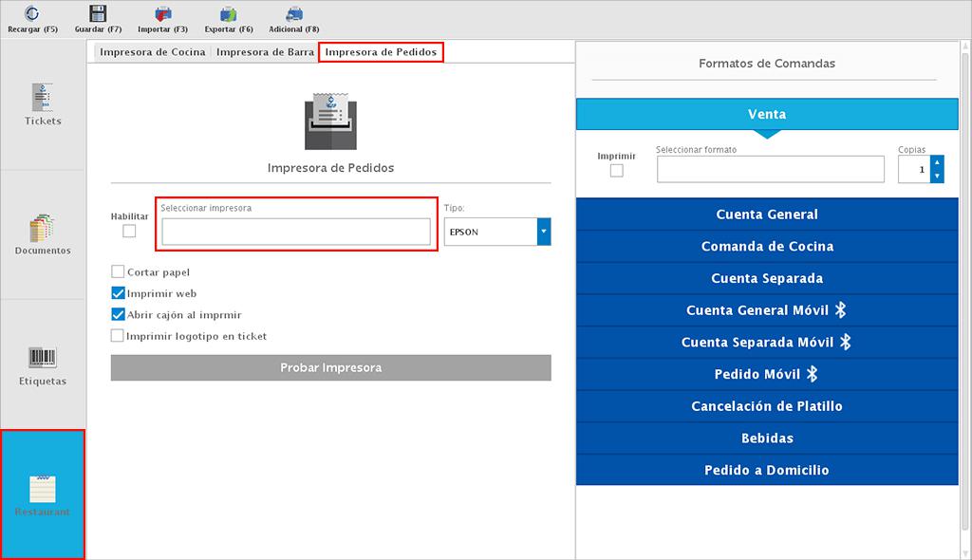Click the Seleccionar impresora input field

point(295,232)
